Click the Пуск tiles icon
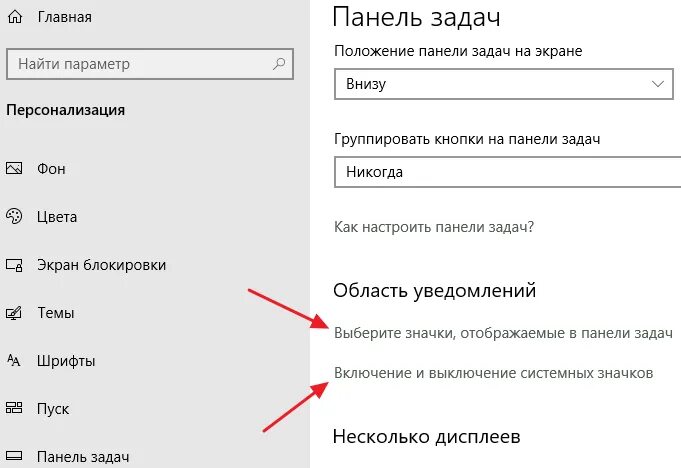The image size is (681, 468). coord(14,408)
